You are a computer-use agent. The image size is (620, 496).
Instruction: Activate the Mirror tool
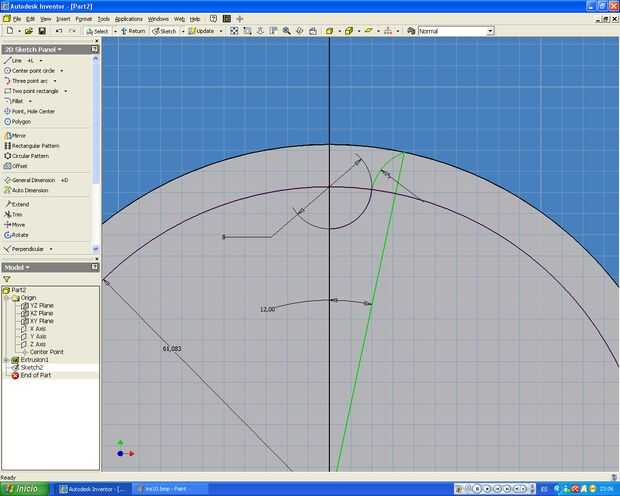[x=15, y=136]
